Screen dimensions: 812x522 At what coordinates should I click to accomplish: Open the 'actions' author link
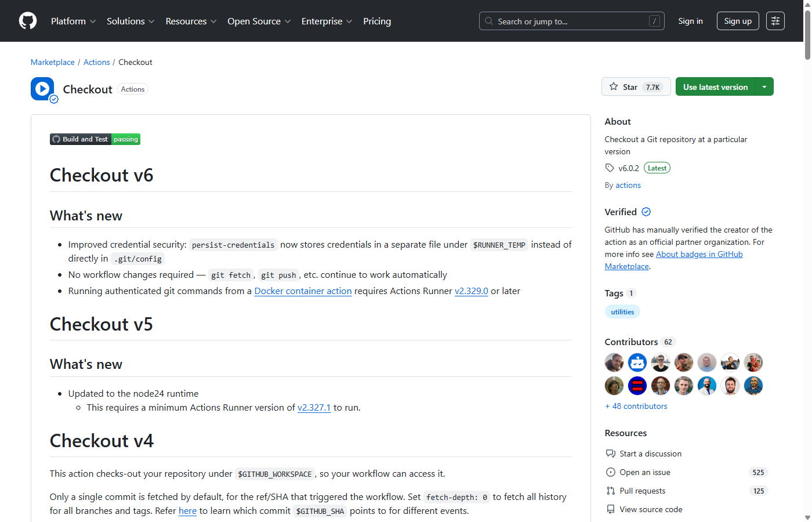pyautogui.click(x=628, y=185)
